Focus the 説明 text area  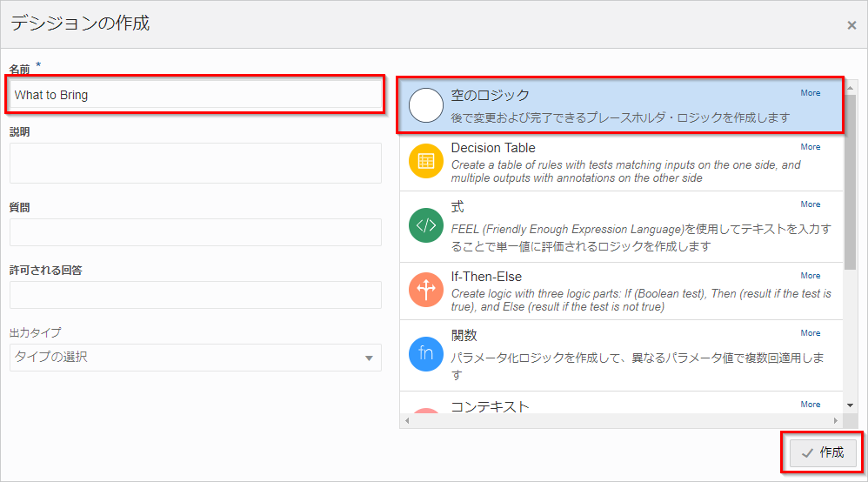pyautogui.click(x=196, y=163)
